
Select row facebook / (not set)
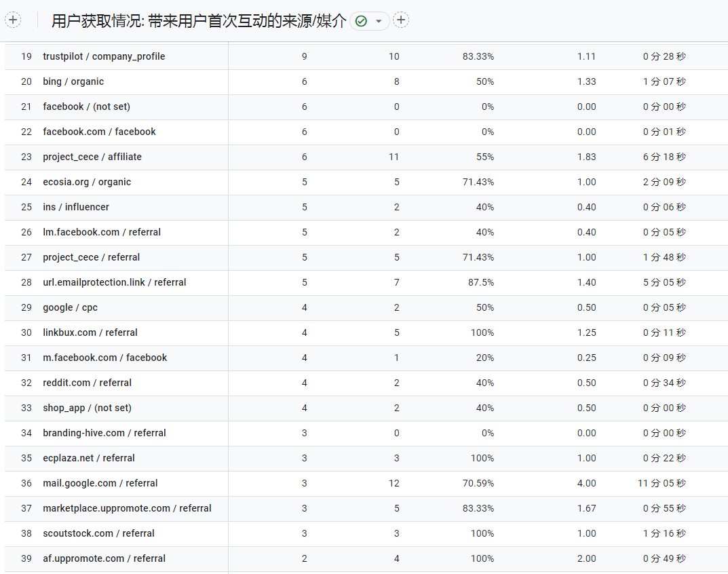[x=366, y=107]
